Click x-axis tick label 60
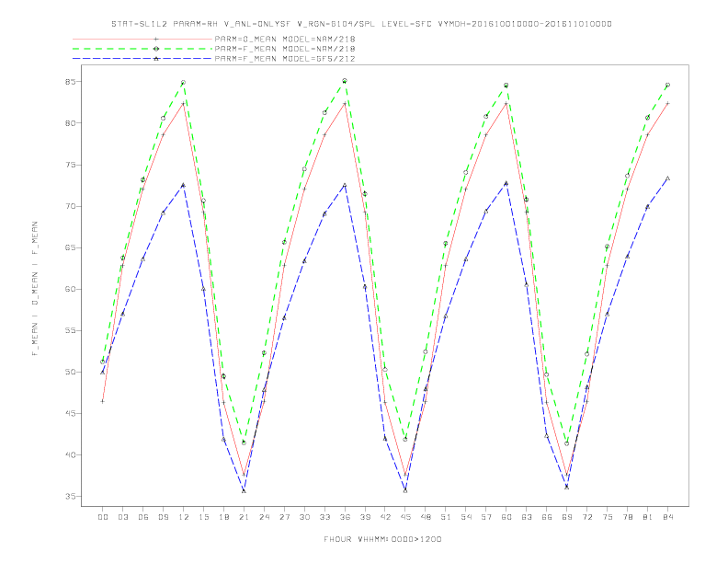 pos(506,517)
